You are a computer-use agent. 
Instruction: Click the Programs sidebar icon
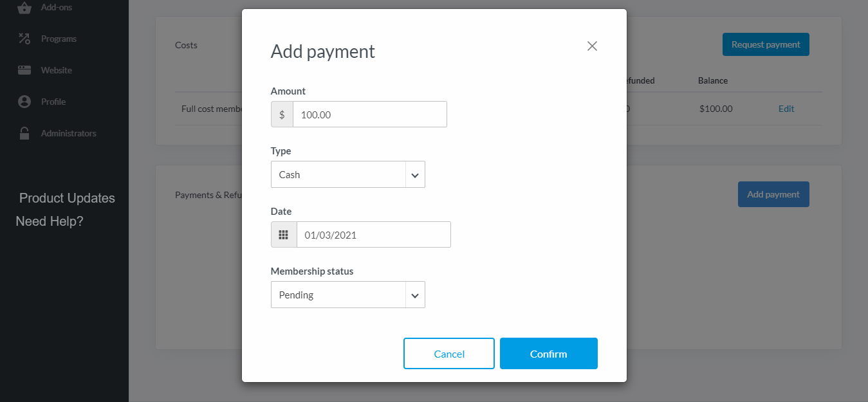[x=24, y=39]
